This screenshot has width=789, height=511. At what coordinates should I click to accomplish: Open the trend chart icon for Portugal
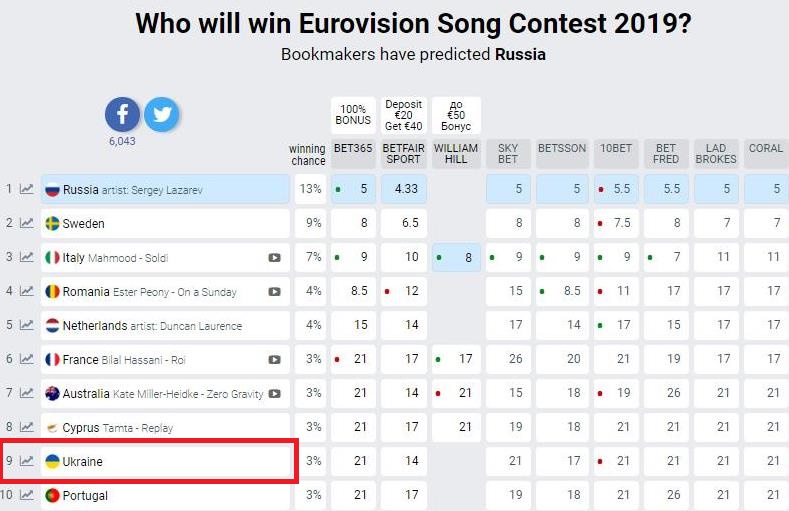click(27, 495)
